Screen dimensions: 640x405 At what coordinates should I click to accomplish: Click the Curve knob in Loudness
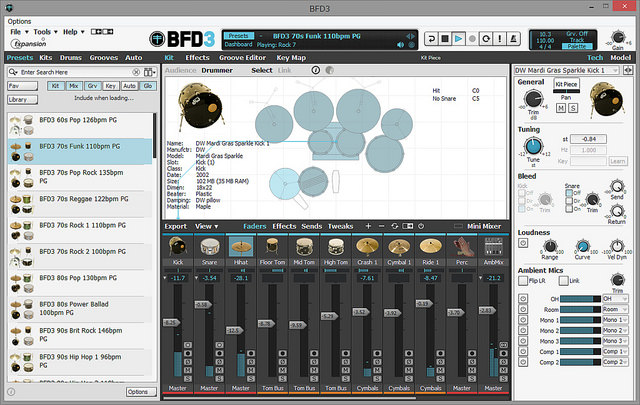point(582,246)
